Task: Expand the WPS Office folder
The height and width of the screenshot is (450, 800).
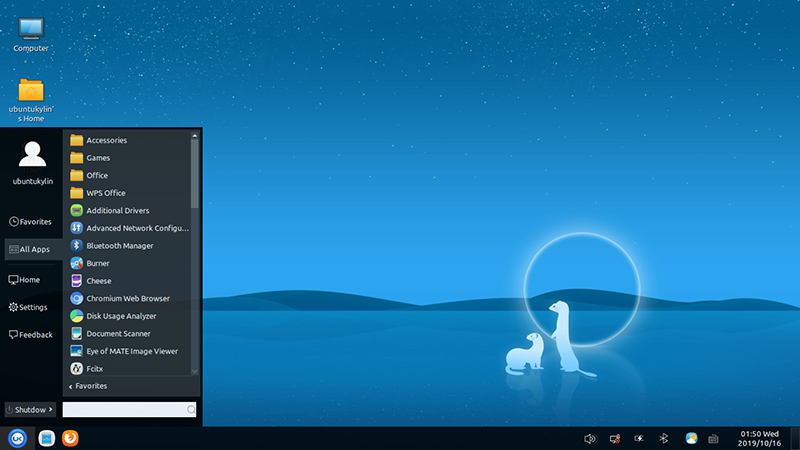Action: tap(105, 193)
